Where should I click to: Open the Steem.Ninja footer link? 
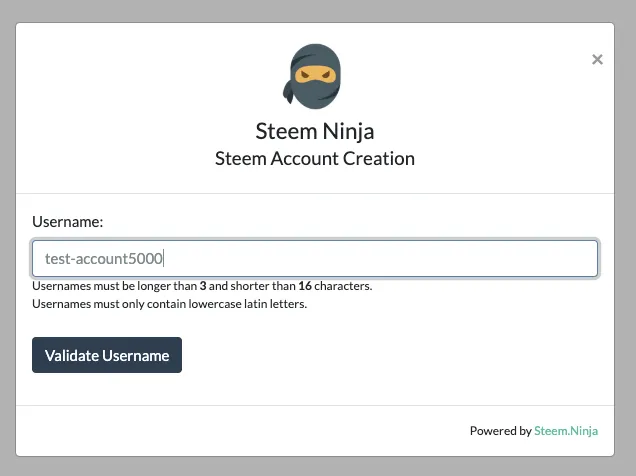pyautogui.click(x=566, y=431)
